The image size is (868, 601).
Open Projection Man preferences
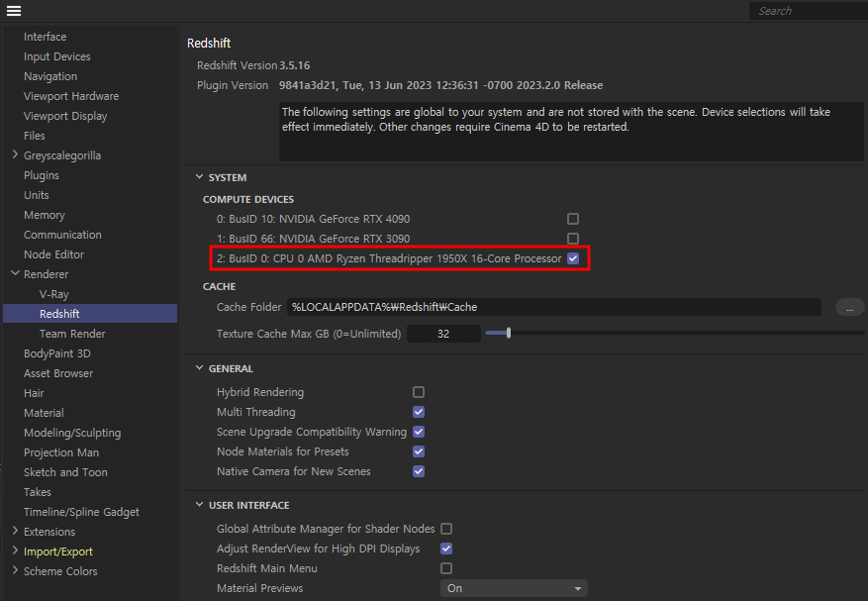[61, 452]
